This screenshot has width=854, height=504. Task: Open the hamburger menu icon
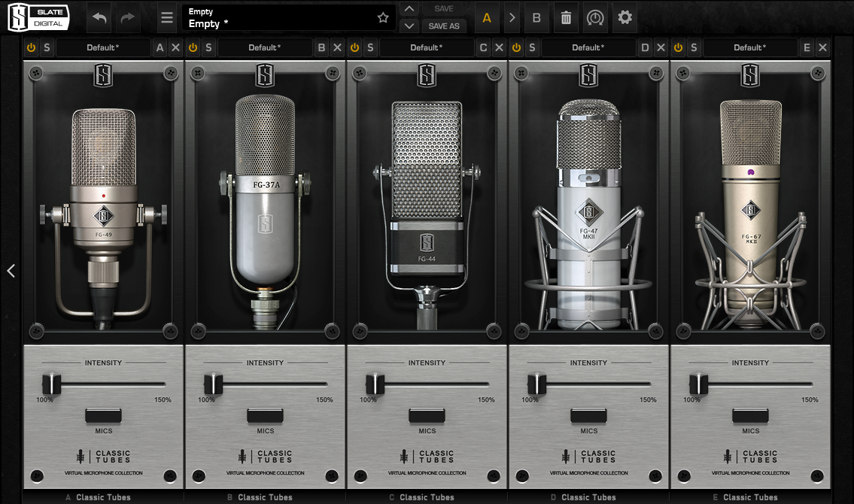click(167, 17)
